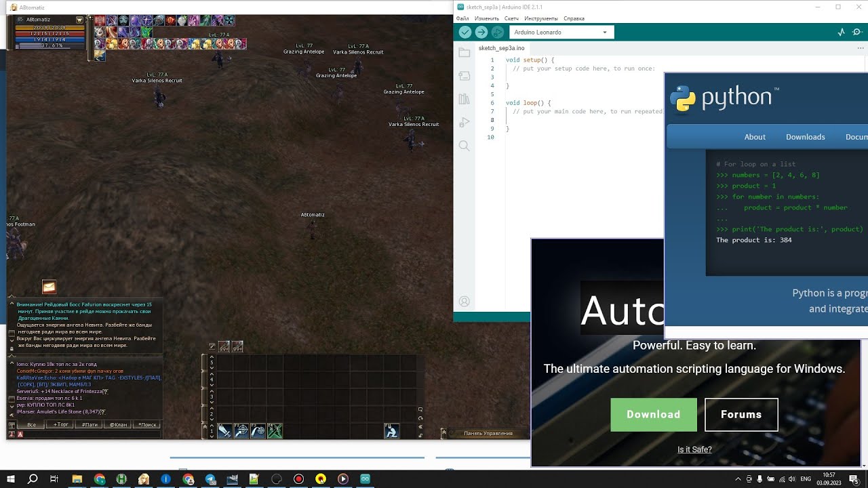Screen dimensions: 868x488
Task: Click the up arrow of hotbar page 3
Action: [x=212, y=392]
